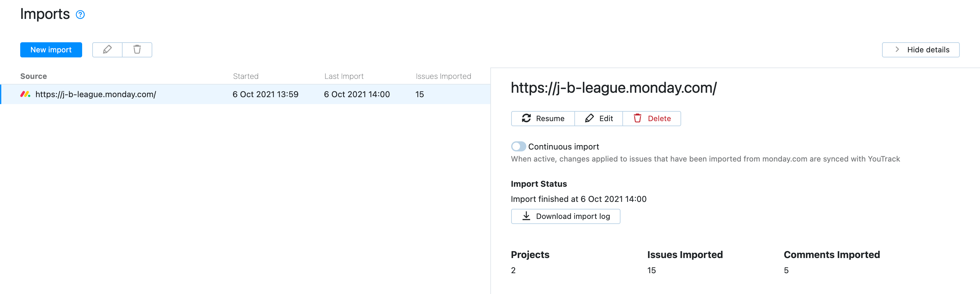The width and height of the screenshot is (980, 294).
Task: Click the Last Import column header
Action: tap(343, 76)
